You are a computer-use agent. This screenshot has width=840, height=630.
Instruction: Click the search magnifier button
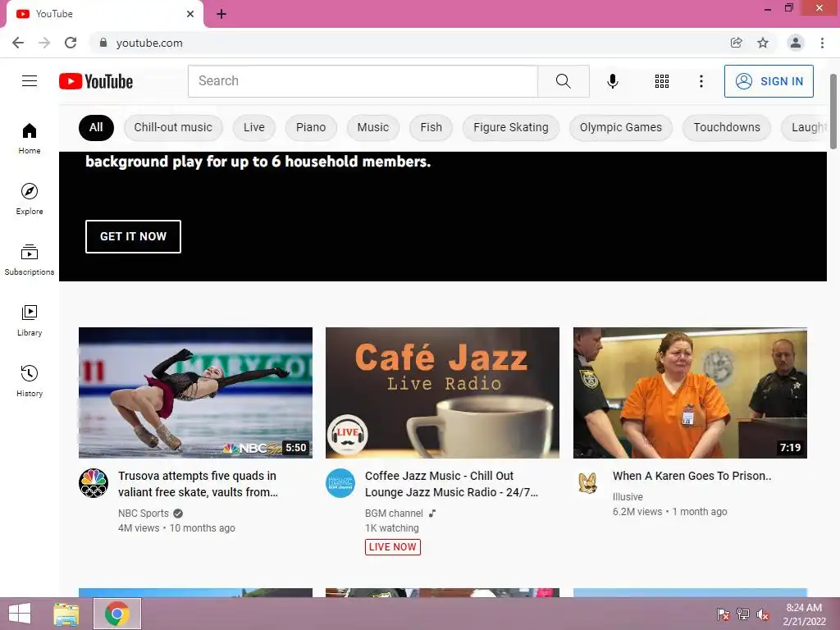click(563, 81)
